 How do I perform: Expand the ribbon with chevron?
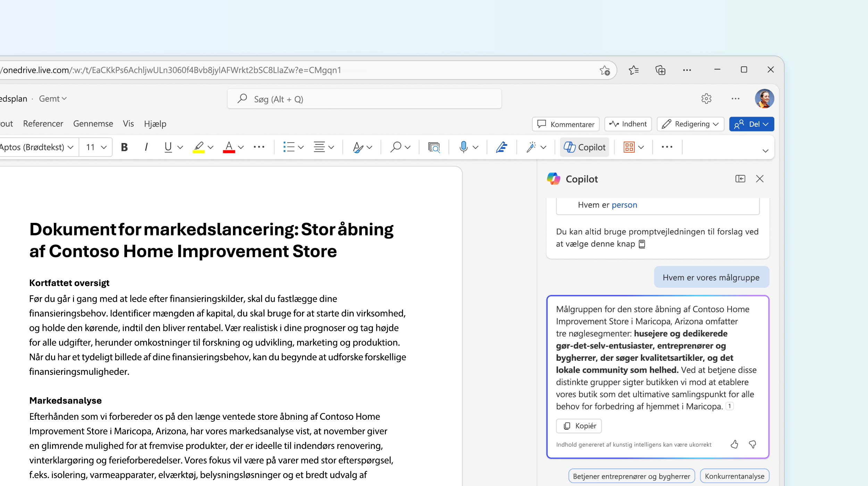pyautogui.click(x=765, y=151)
